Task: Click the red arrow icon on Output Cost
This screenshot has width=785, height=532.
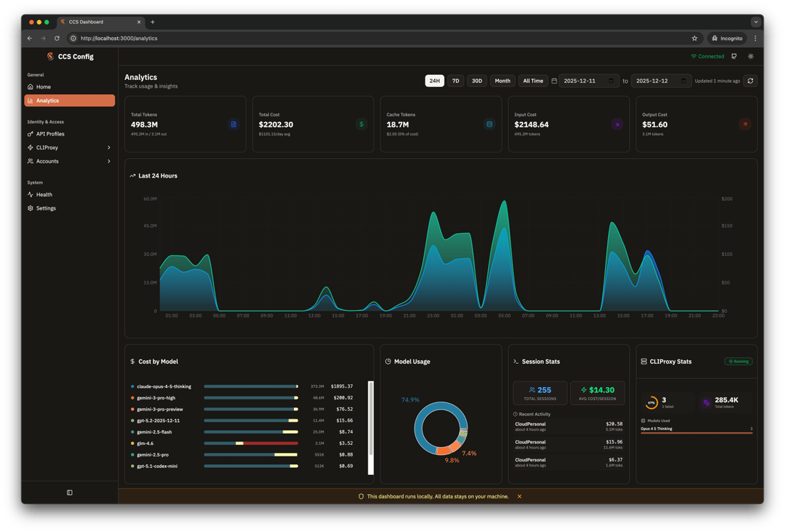Action: pos(745,124)
